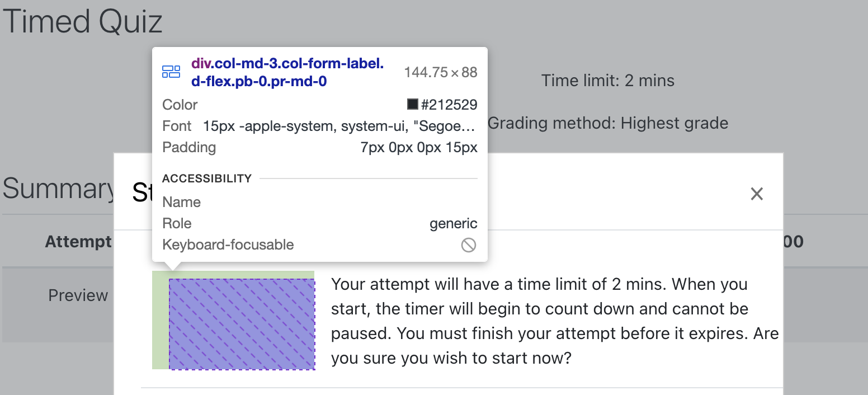
Task: Click the #212529 color swatch
Action: click(x=413, y=105)
